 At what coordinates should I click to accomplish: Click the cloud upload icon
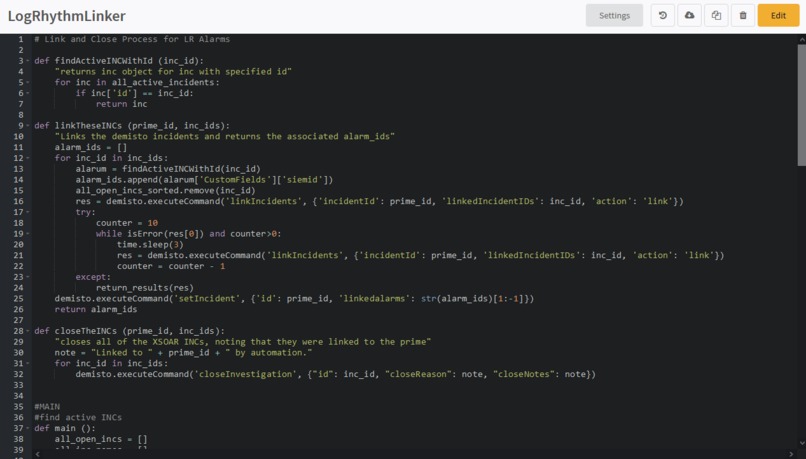pos(689,15)
